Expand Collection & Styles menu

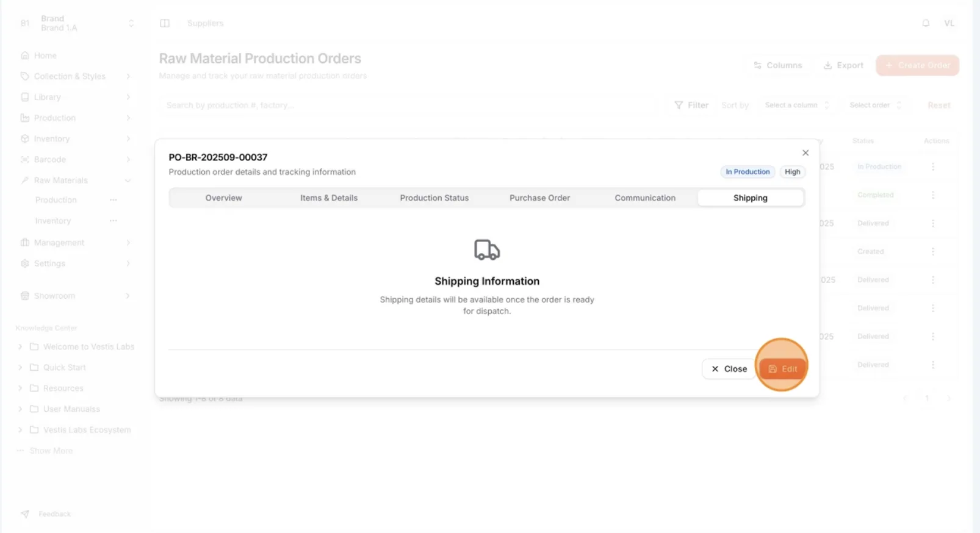coord(76,76)
